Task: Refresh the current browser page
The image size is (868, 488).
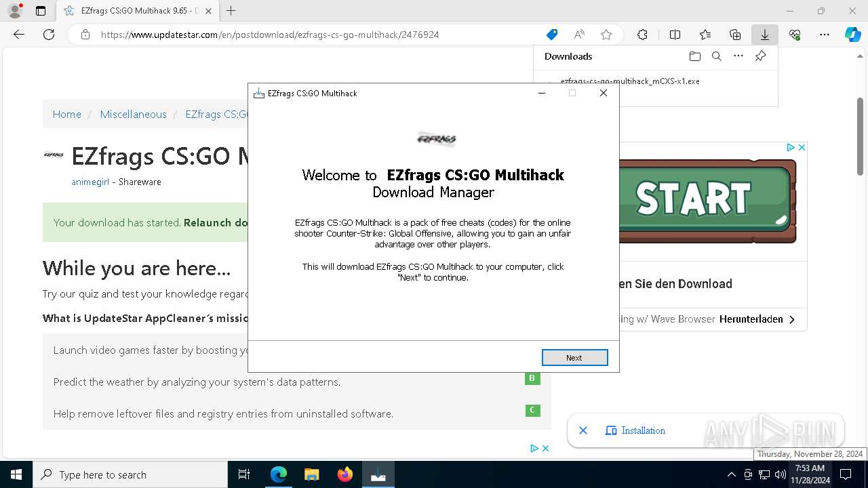Action: pyautogui.click(x=49, y=35)
